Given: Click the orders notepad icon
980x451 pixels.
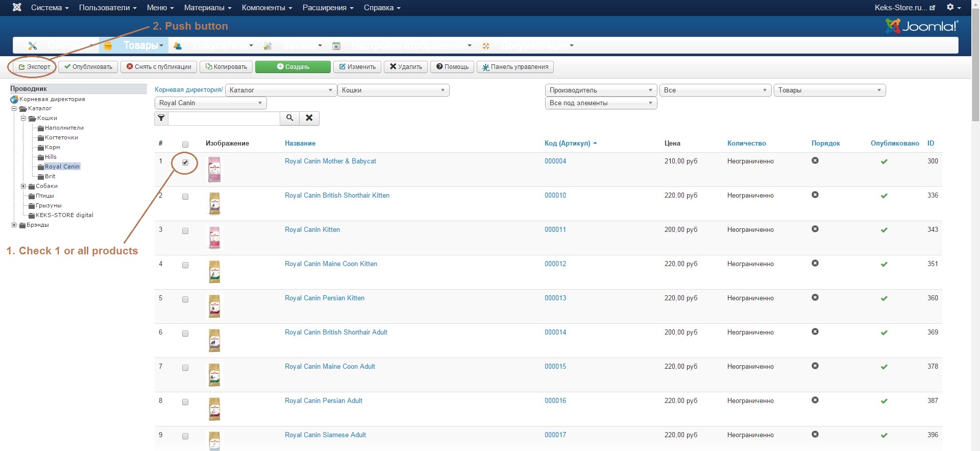Looking at the screenshot, I should pyautogui.click(x=267, y=46).
